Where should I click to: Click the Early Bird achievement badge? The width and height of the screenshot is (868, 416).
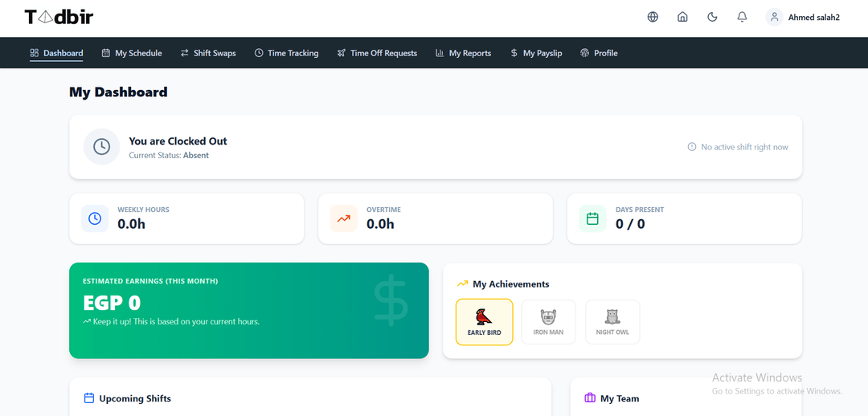[x=484, y=322]
